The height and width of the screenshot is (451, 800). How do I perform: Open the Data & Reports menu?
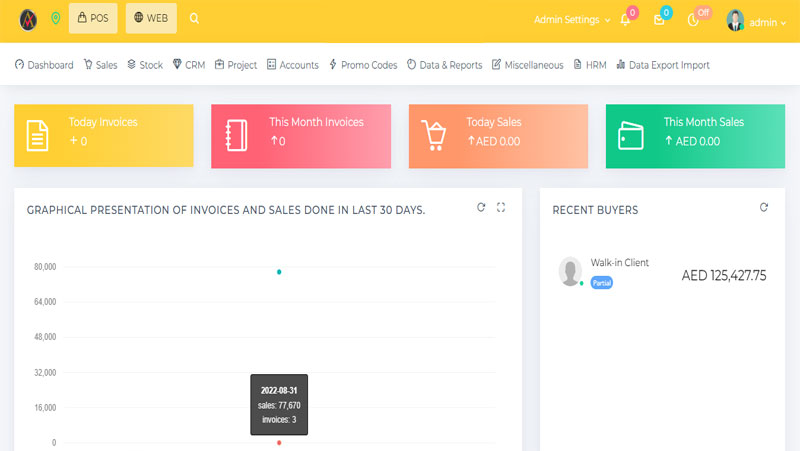(x=444, y=65)
